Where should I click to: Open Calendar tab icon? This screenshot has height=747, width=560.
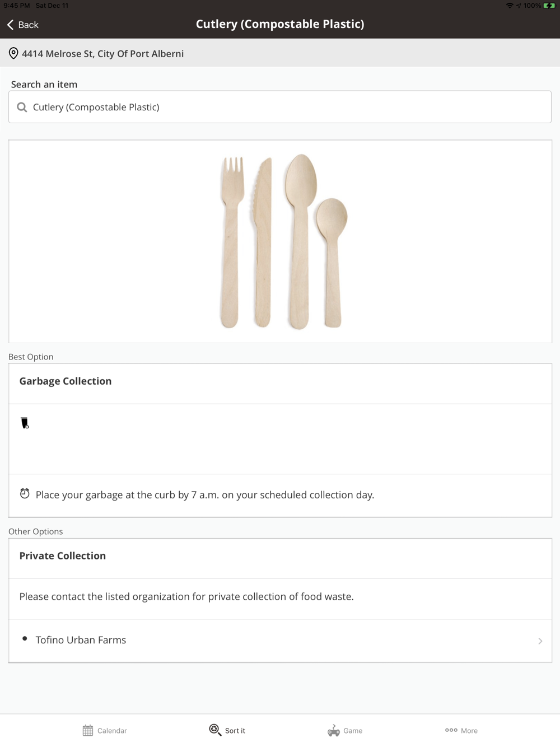point(88,730)
